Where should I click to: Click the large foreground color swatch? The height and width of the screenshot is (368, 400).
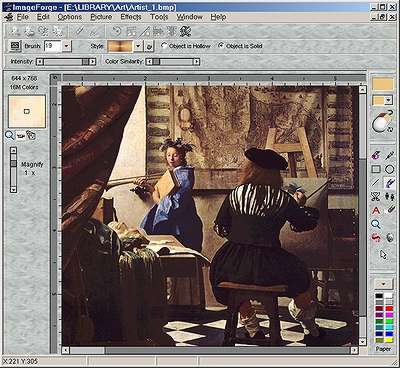pos(383,84)
